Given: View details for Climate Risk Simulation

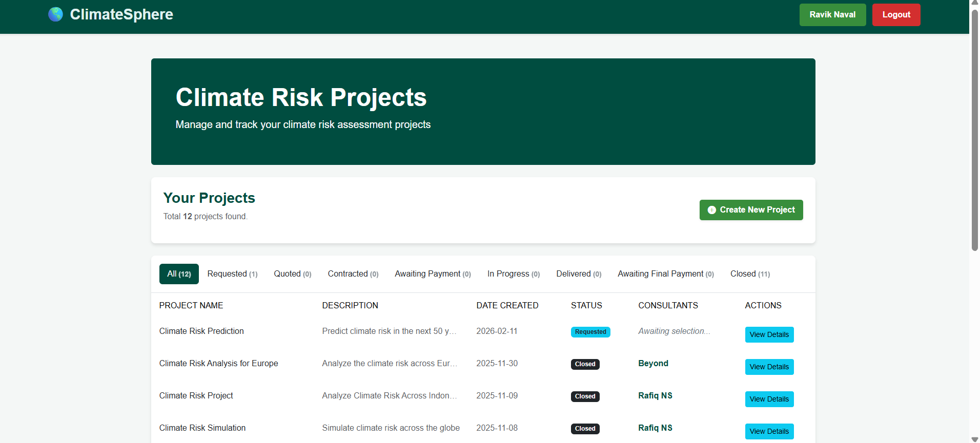Looking at the screenshot, I should (x=769, y=432).
